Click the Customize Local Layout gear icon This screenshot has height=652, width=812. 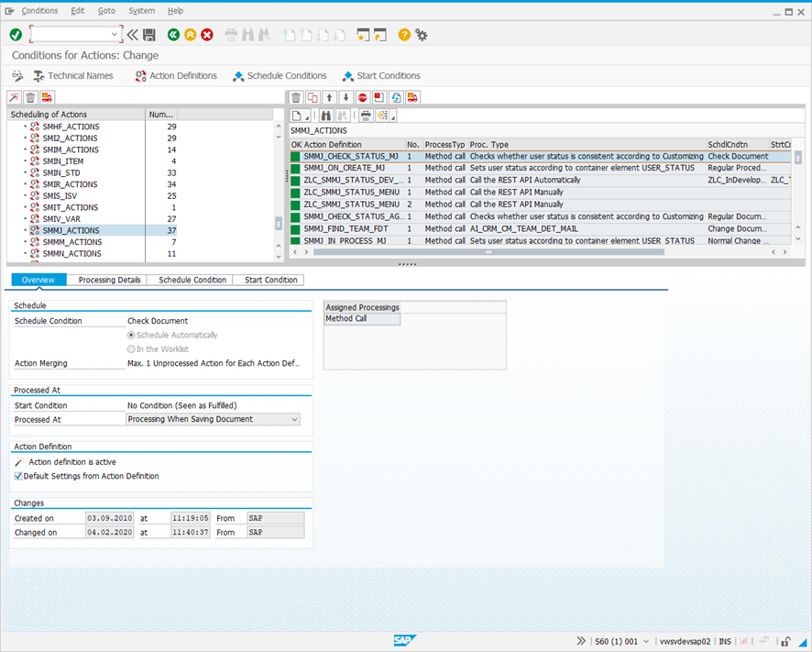click(x=422, y=35)
